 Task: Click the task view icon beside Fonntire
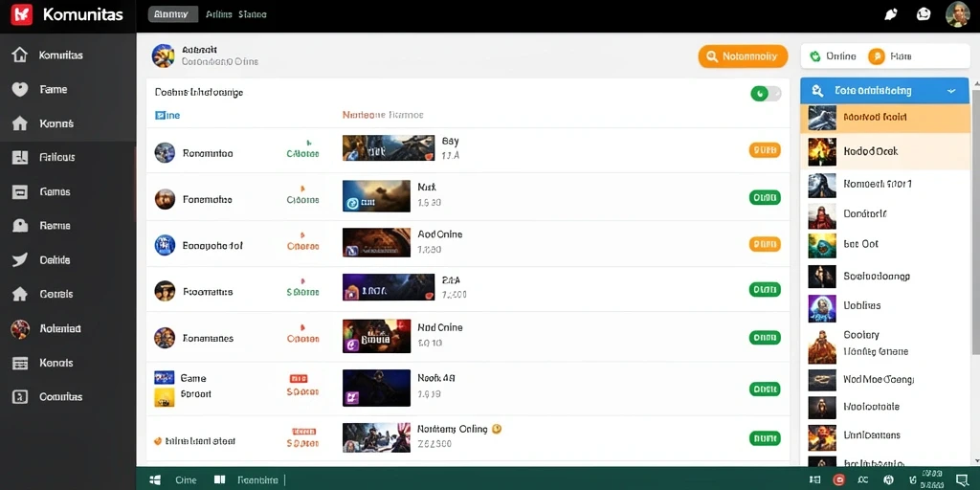(219, 480)
